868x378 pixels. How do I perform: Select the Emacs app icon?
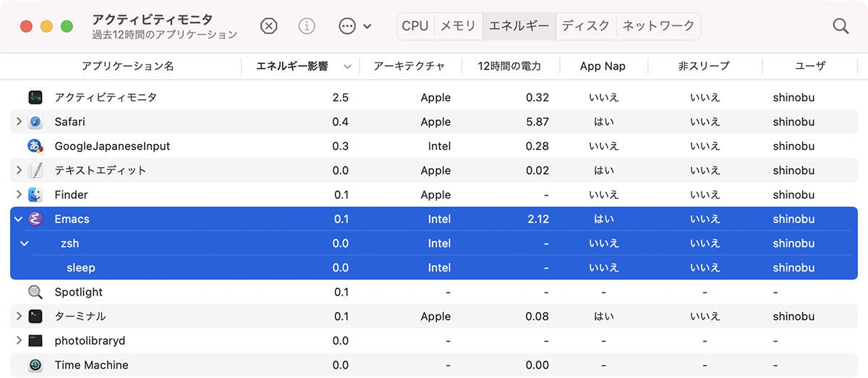point(35,219)
